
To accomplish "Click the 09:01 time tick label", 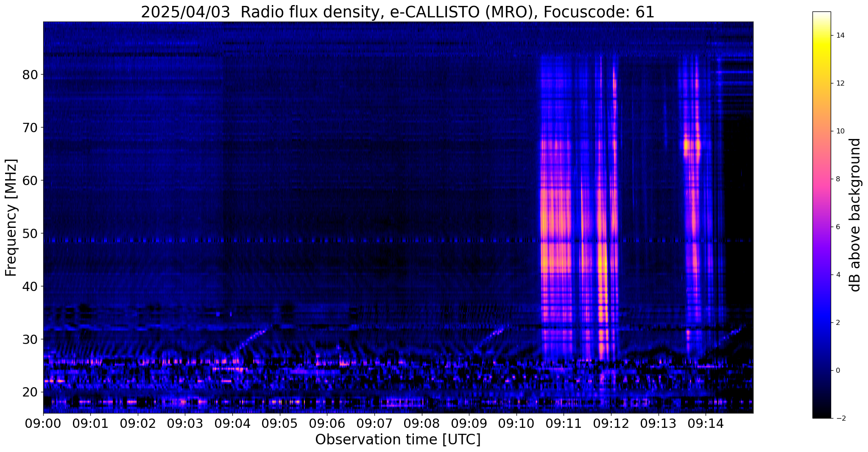I will pos(90,423).
